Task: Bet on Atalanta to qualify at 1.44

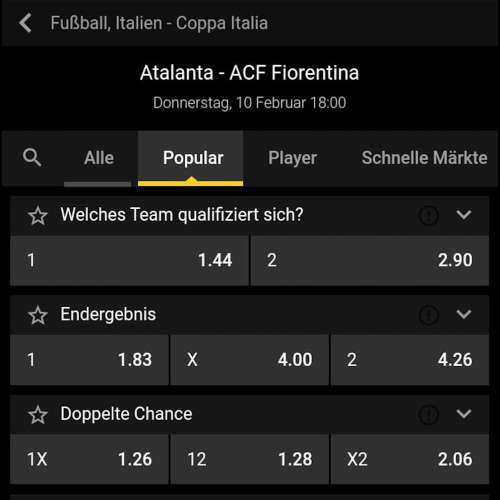Action: [129, 260]
